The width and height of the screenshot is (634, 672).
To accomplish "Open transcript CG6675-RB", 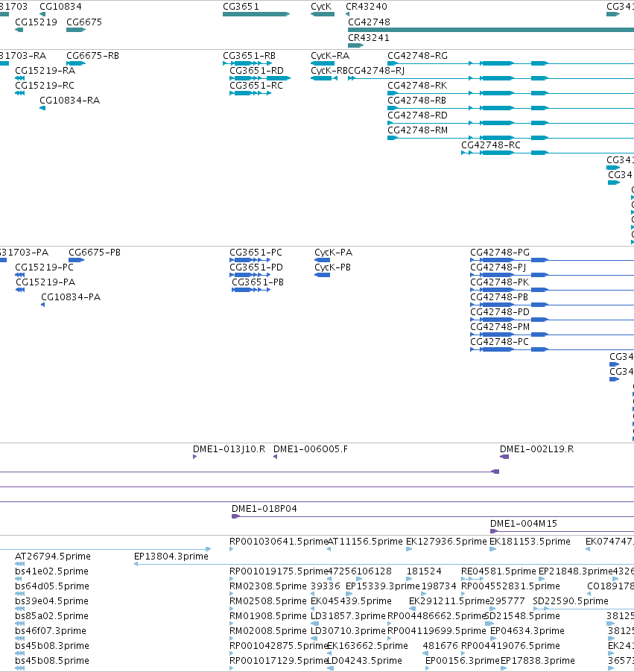I will (x=92, y=56).
